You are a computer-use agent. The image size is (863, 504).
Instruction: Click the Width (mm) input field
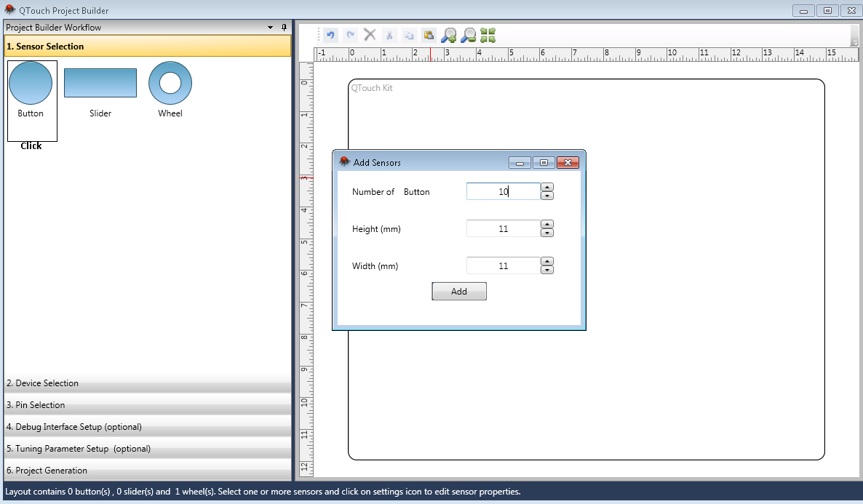pos(503,266)
